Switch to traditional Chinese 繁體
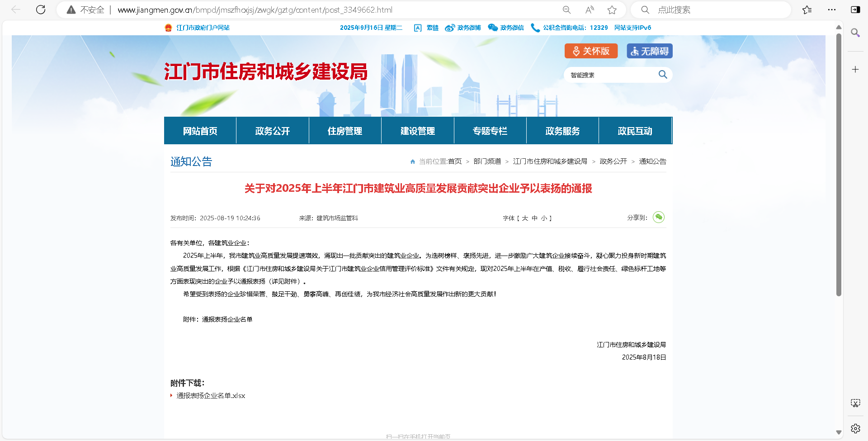The image size is (868, 441). [432, 28]
